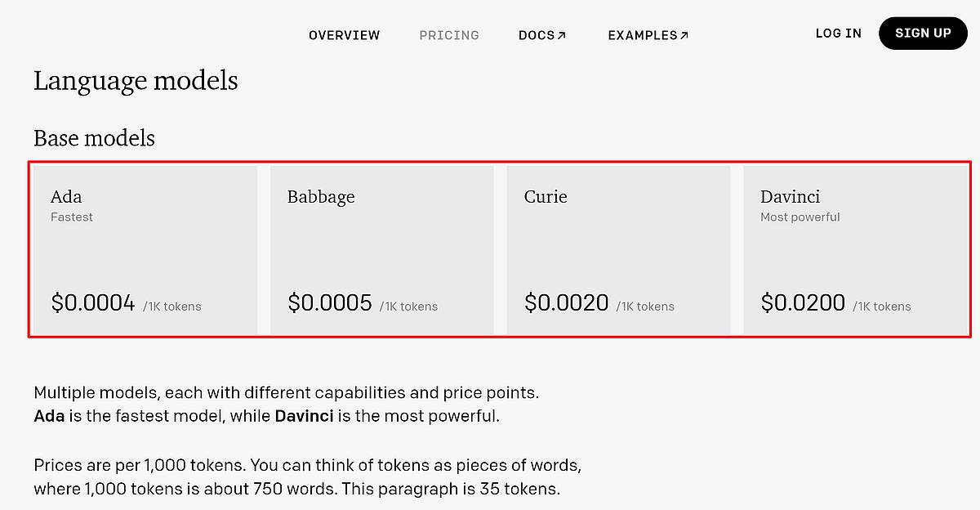Image resolution: width=980 pixels, height=510 pixels.
Task: Click the $0.0200 Davinci price
Action: [x=803, y=303]
